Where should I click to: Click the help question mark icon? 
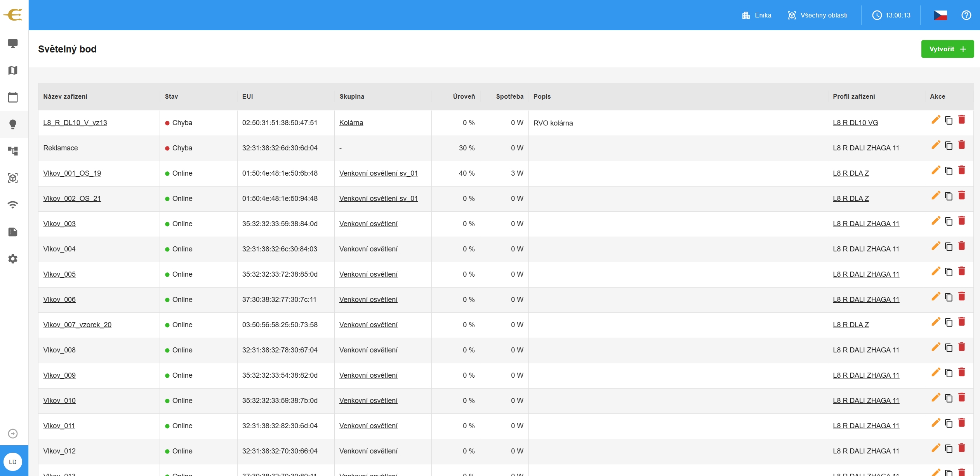(x=966, y=15)
